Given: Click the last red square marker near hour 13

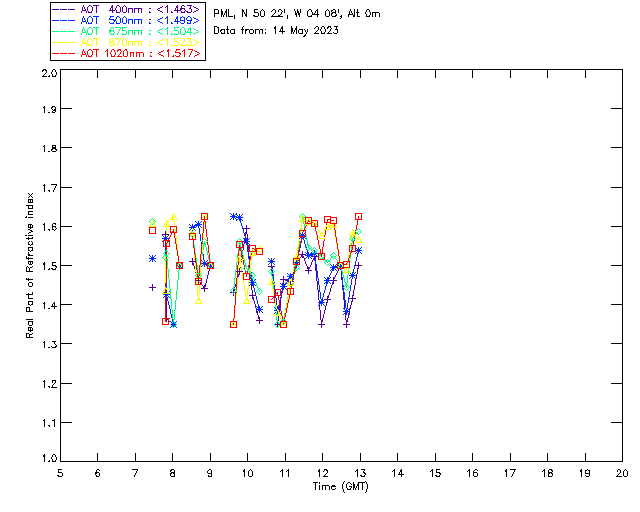Looking at the screenshot, I should point(358,217).
